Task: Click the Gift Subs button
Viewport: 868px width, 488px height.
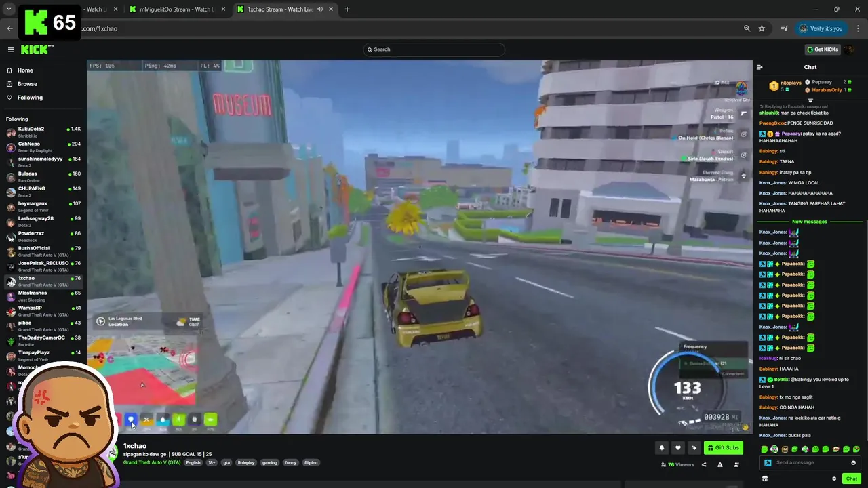Action: point(723,447)
